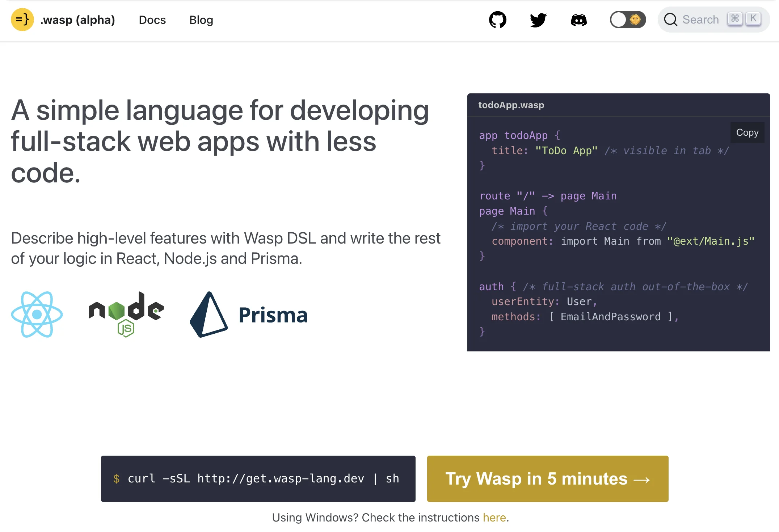The height and width of the screenshot is (532, 779).
Task: Click the K shortcut key badge
Action: [753, 18]
